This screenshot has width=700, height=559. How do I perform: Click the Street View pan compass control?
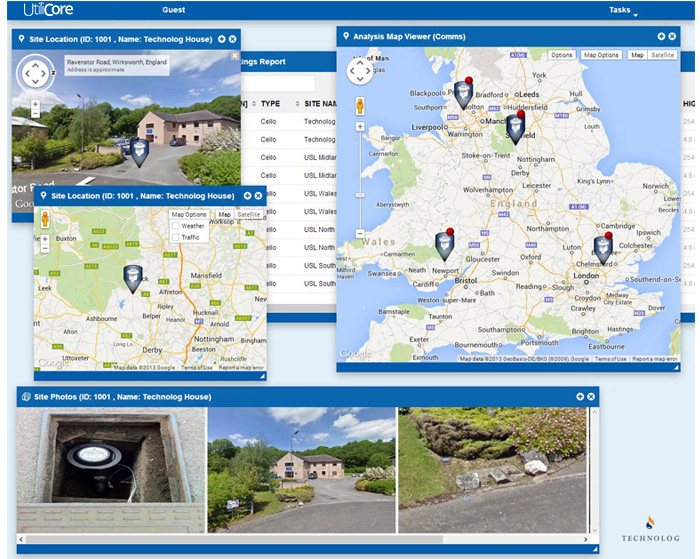click(x=35, y=73)
